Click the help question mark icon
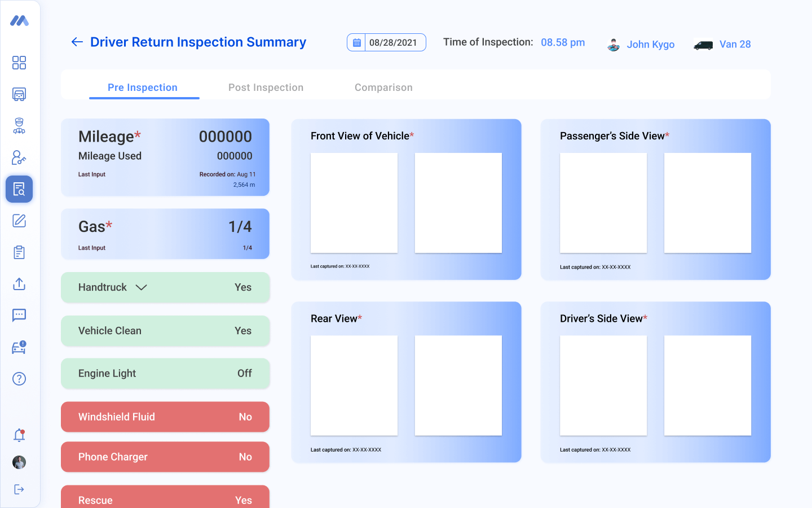 point(19,379)
